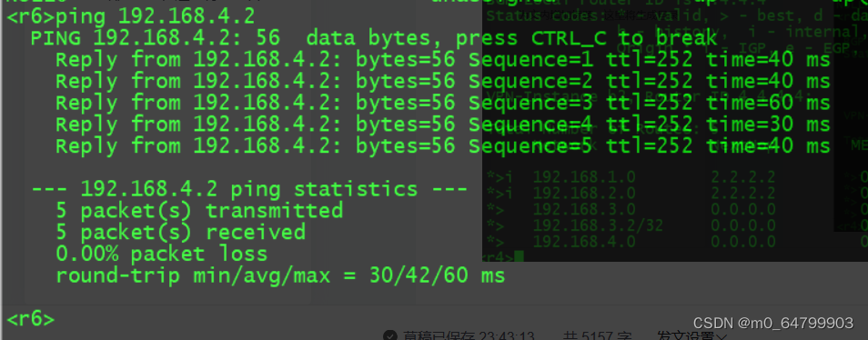Image resolution: width=868 pixels, height=340 pixels.
Task: Click the round-trip min/avg/max summary line
Action: [x=280, y=275]
